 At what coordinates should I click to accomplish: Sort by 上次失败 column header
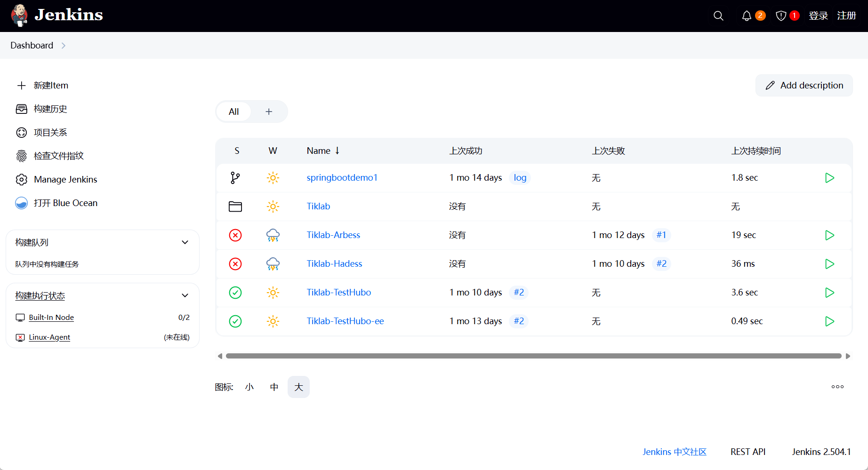608,151
